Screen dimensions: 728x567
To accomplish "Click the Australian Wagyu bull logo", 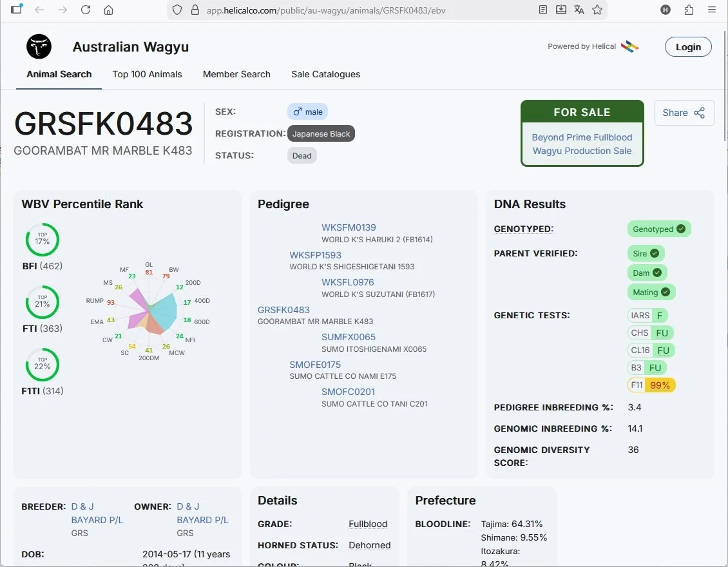I will (39, 46).
